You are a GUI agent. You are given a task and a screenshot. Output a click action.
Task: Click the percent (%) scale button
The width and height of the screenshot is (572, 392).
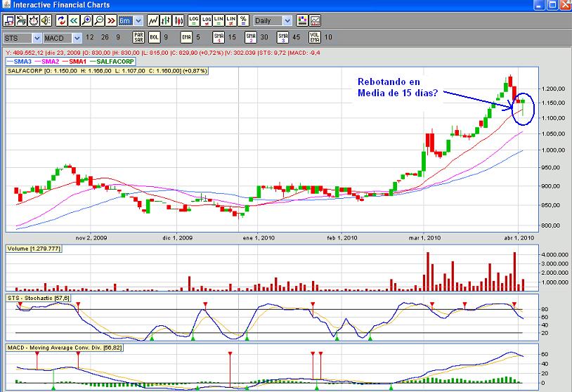tap(243, 20)
